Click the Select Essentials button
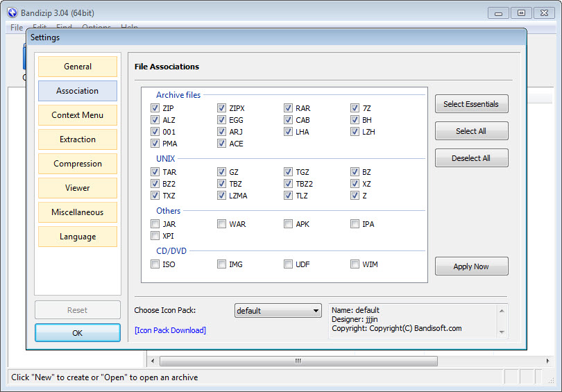 pos(471,104)
